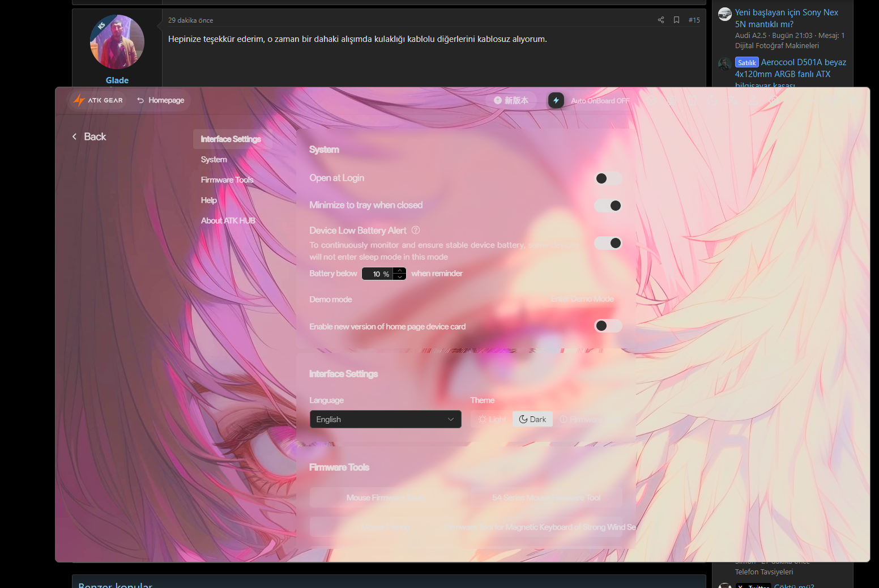Toggle Device Low Battery Alert
879x588 pixels.
[x=608, y=243]
